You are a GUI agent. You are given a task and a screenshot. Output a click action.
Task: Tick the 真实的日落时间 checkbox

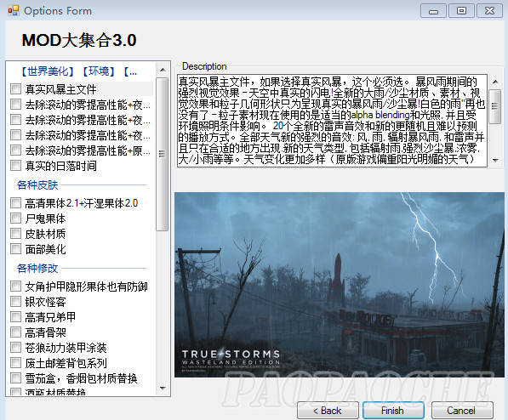pos(15,166)
